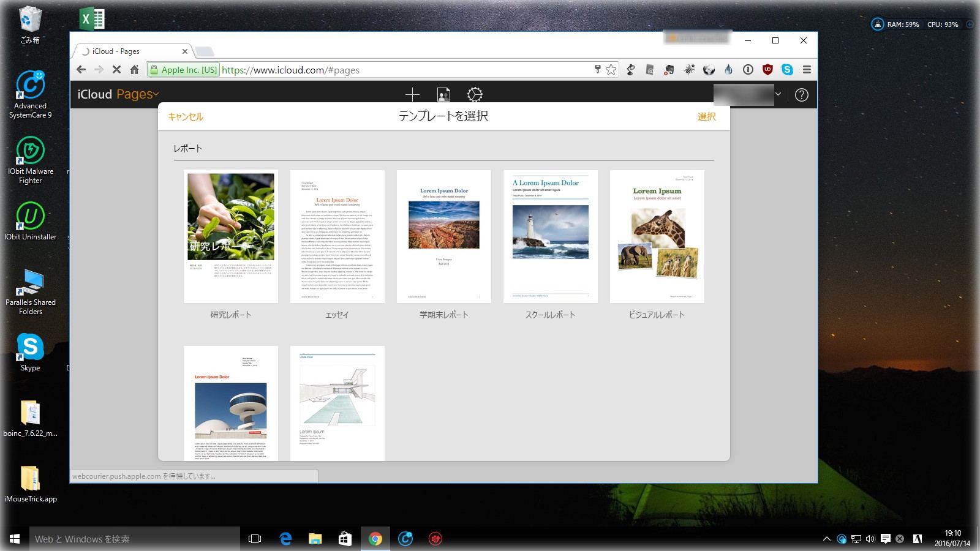Image resolution: width=980 pixels, height=551 pixels.
Task: Click the uBlock shield extension icon
Action: (767, 70)
